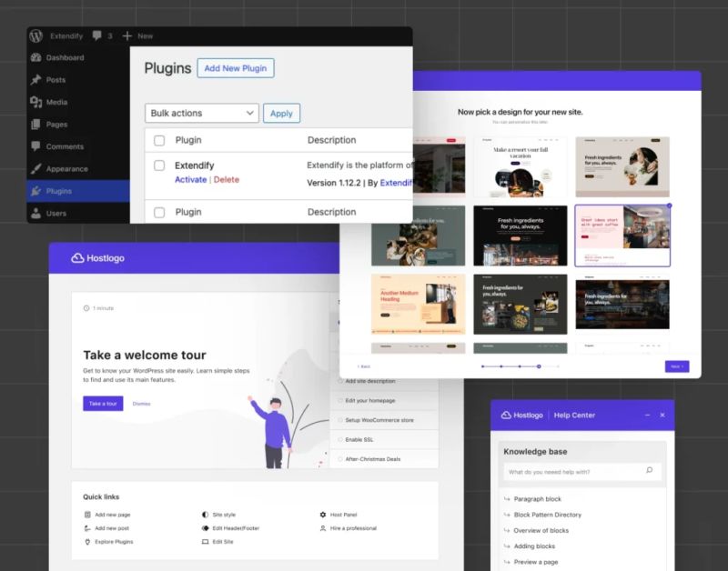Screen dimensions: 728x571
Task: Click the Help Center search magnifier icon
Action: click(x=650, y=470)
